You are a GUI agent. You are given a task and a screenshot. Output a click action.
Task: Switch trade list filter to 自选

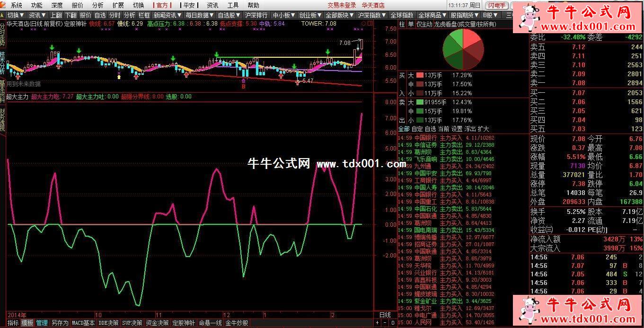coord(430,129)
